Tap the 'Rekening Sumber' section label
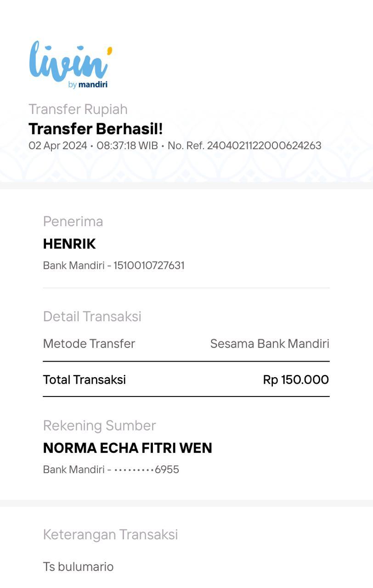This screenshot has width=373, height=588. click(100, 425)
